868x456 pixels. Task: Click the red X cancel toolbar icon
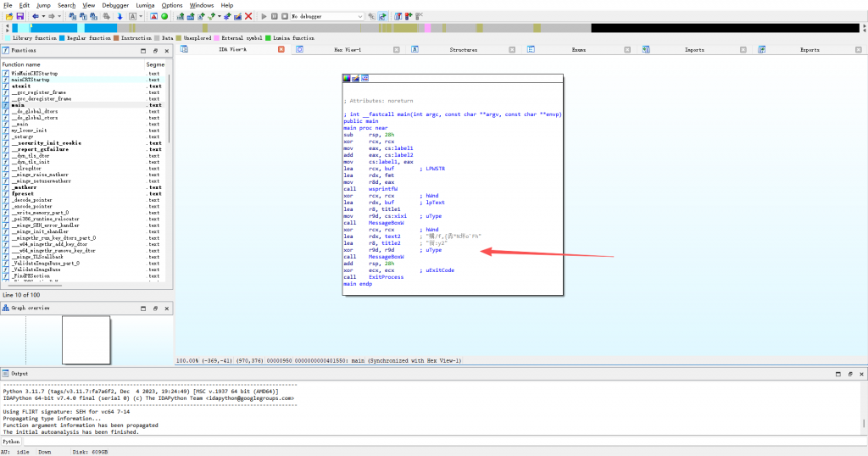click(248, 16)
